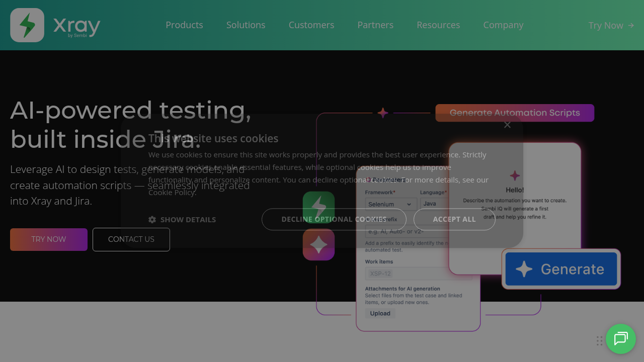Decline optional cookies
The width and height of the screenshot is (644, 362).
[x=334, y=219]
